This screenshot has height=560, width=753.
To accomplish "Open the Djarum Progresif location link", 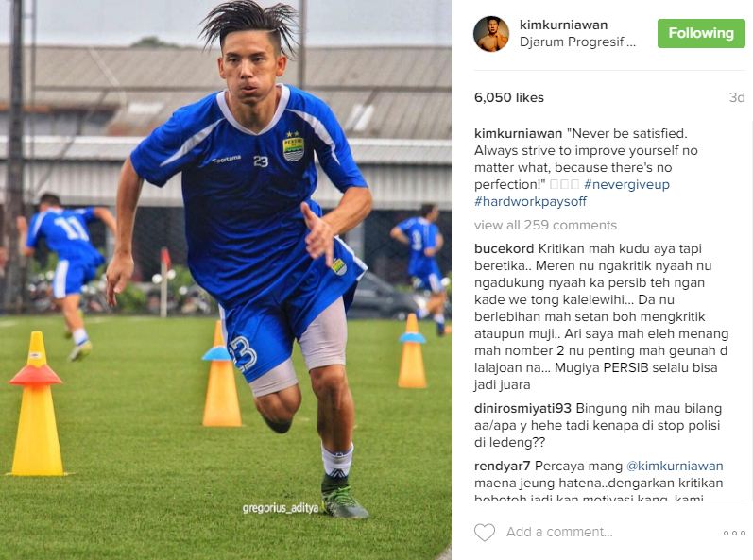I will click(577, 42).
